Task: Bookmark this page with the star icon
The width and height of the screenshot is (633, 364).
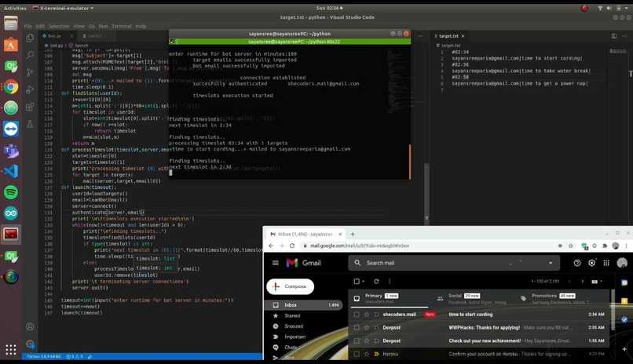Action: (570, 246)
